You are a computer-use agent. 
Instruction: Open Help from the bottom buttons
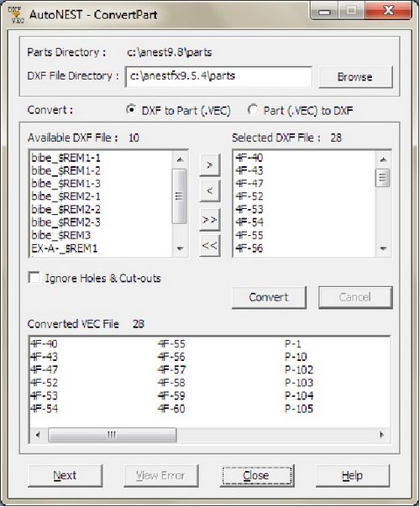(x=352, y=475)
